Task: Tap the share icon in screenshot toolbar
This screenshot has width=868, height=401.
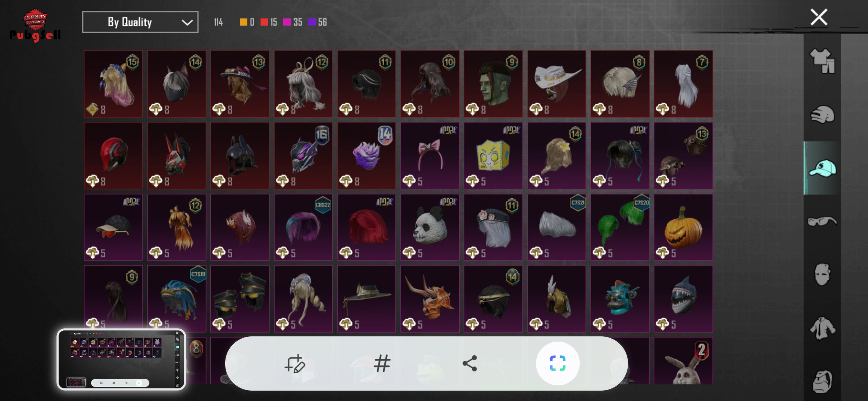Action: click(x=470, y=363)
